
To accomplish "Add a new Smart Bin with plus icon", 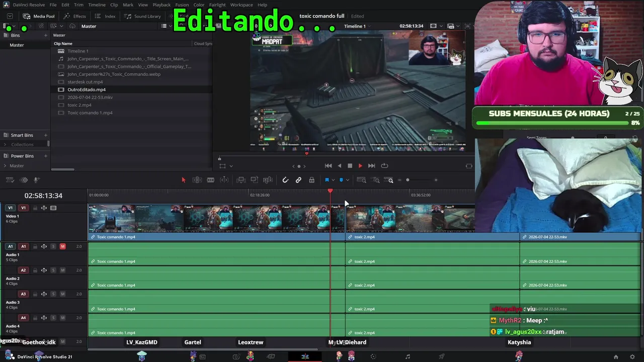I will 45,135.
